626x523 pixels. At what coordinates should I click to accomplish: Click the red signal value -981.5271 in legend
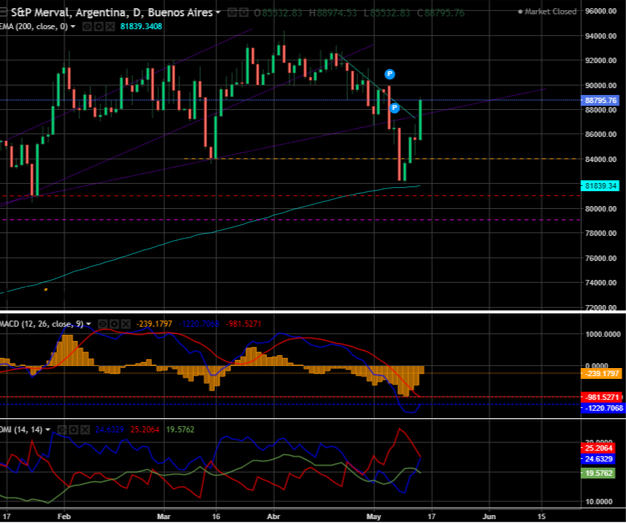click(x=244, y=324)
